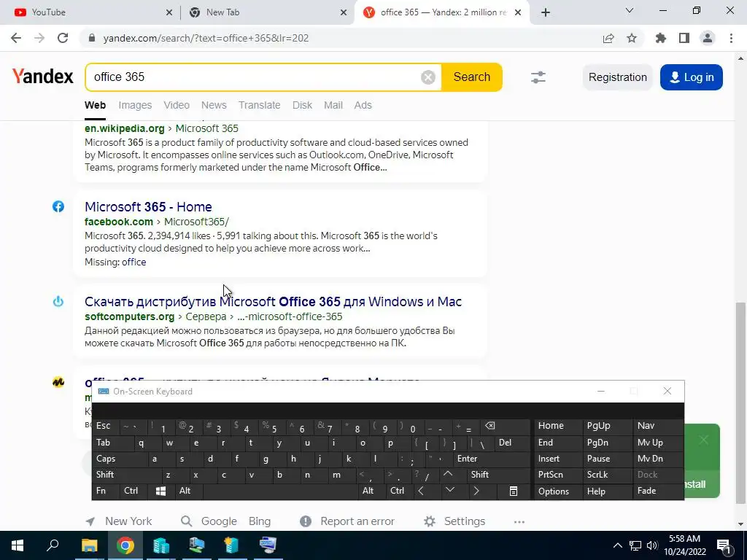Show hidden system tray icons

[617, 545]
